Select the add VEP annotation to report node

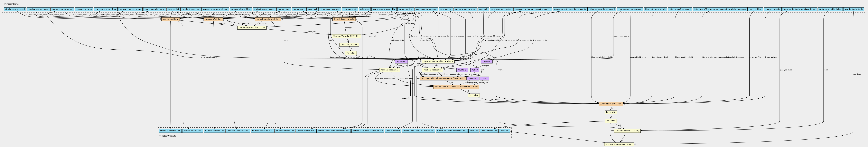coord(619,144)
